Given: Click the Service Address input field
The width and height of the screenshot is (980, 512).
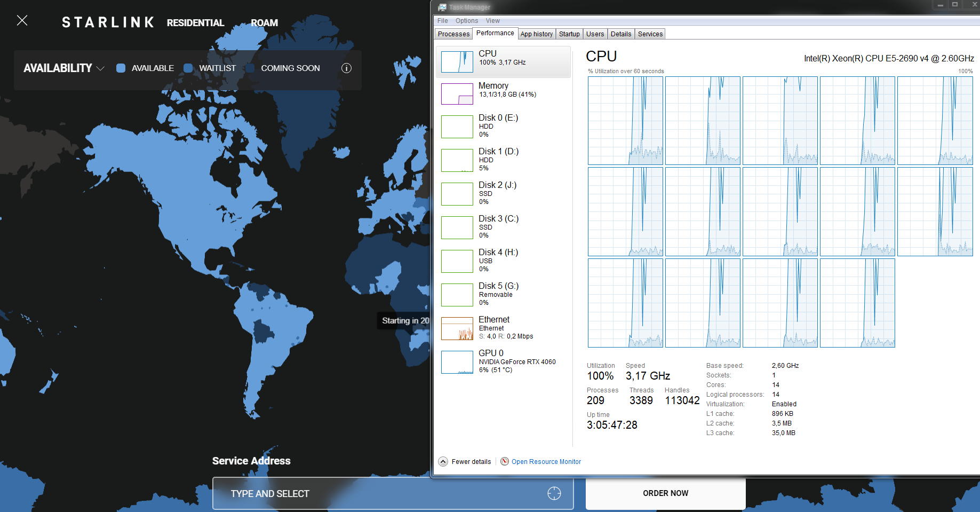Looking at the screenshot, I should 393,493.
